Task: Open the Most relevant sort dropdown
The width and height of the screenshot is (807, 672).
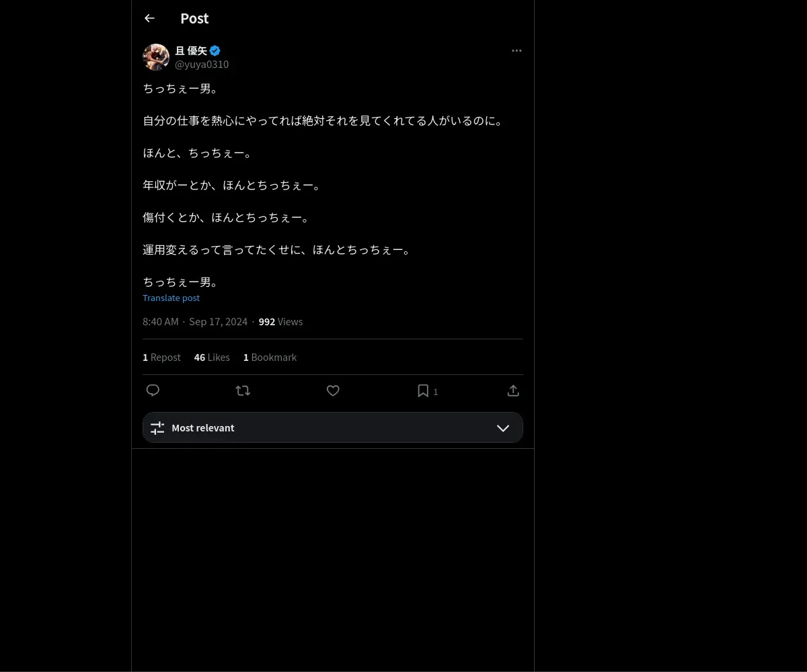Action: (333, 427)
